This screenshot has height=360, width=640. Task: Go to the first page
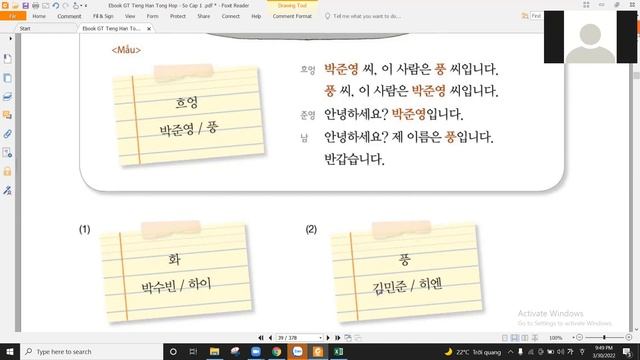click(x=261, y=338)
